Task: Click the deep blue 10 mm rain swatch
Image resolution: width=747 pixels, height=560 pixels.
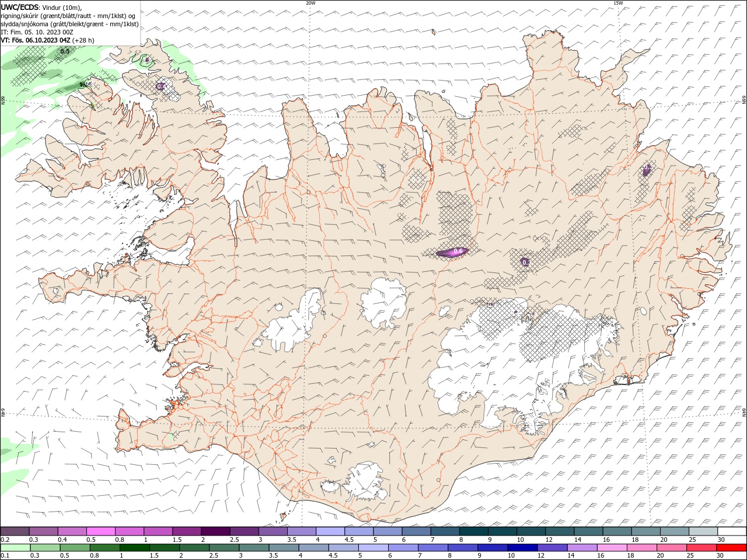Action: [x=522, y=548]
